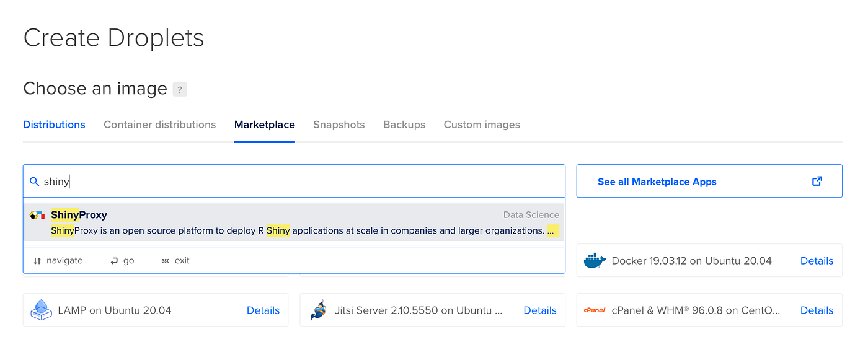The image size is (868, 342).
Task: Open the Custom images tab
Action: 482,125
